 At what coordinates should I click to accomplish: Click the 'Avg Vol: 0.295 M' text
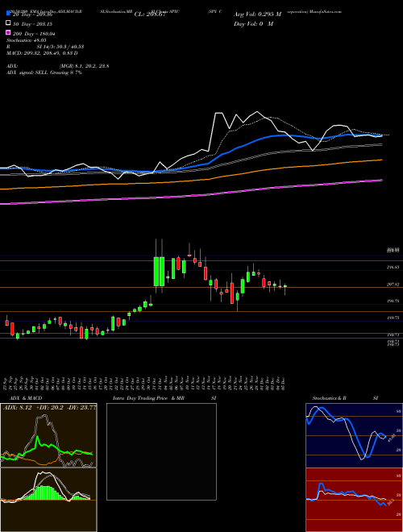click(257, 15)
